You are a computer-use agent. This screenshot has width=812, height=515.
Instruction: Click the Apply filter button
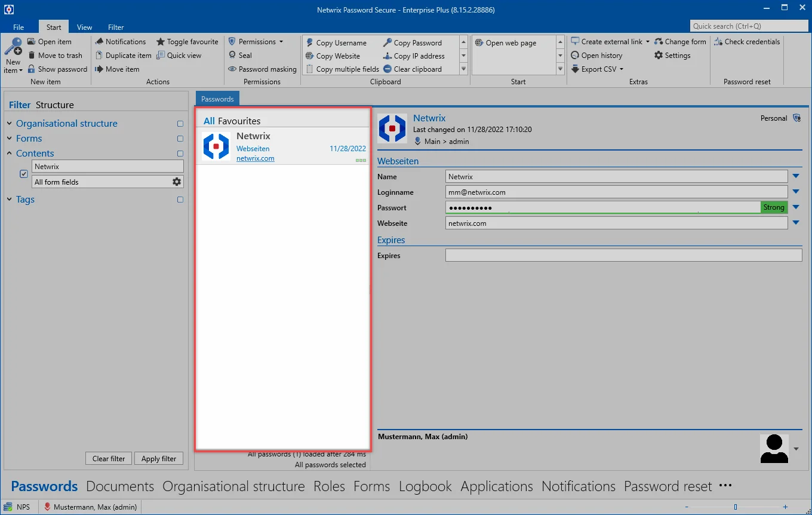(159, 459)
